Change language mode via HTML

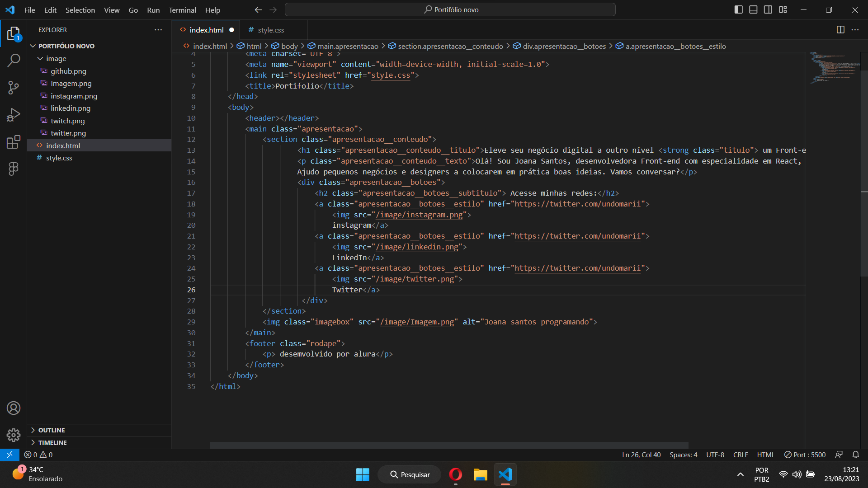click(766, 455)
